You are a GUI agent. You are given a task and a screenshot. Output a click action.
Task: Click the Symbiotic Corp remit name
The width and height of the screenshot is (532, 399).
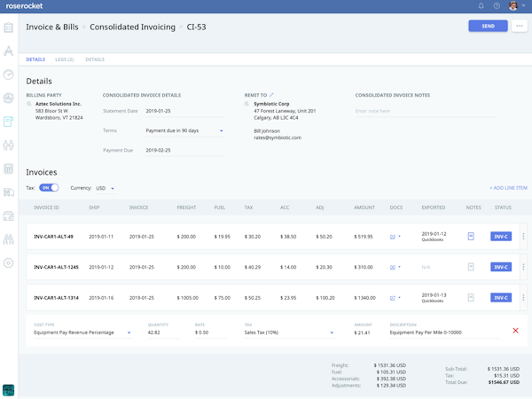tap(271, 104)
